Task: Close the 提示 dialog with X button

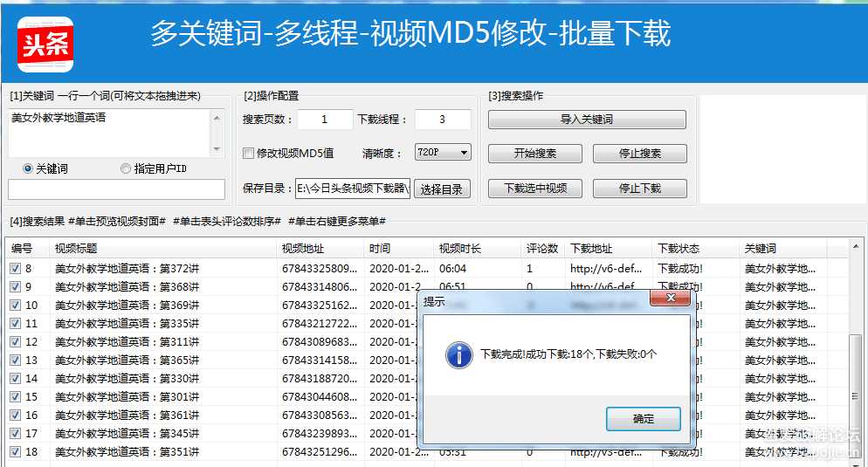Action: click(x=671, y=299)
